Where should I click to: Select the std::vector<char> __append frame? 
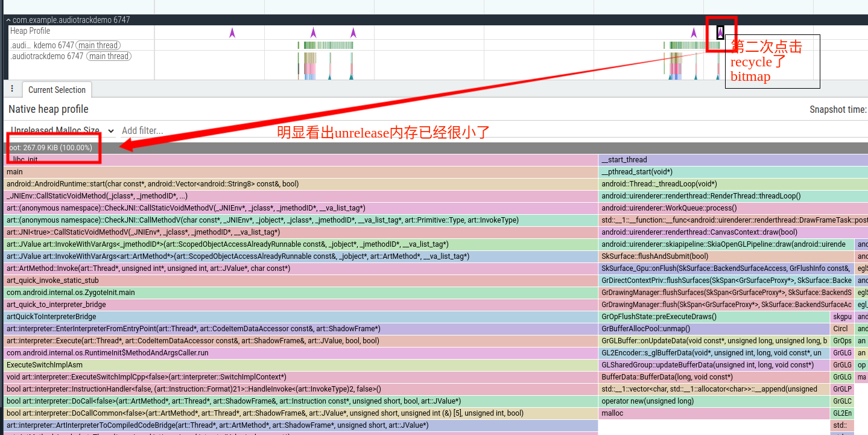point(714,389)
